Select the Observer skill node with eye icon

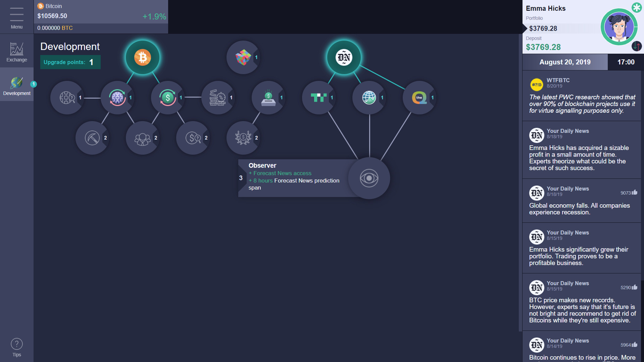(369, 178)
